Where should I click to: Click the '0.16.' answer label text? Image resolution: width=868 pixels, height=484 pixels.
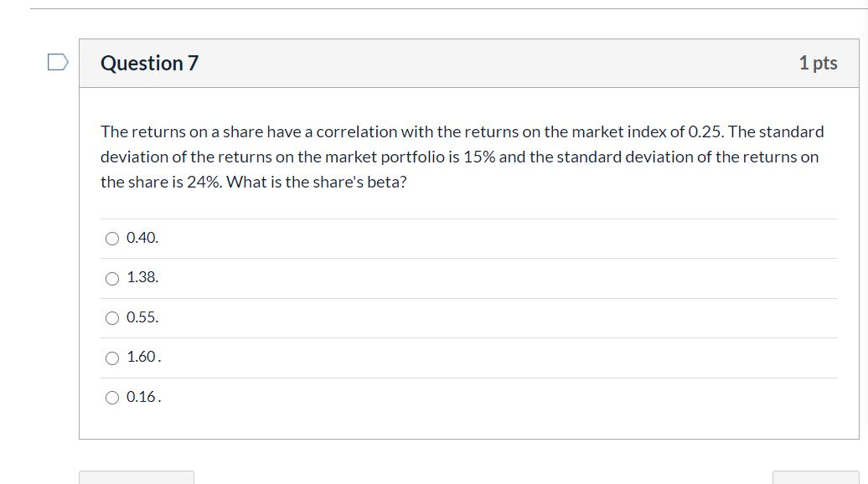[143, 397]
